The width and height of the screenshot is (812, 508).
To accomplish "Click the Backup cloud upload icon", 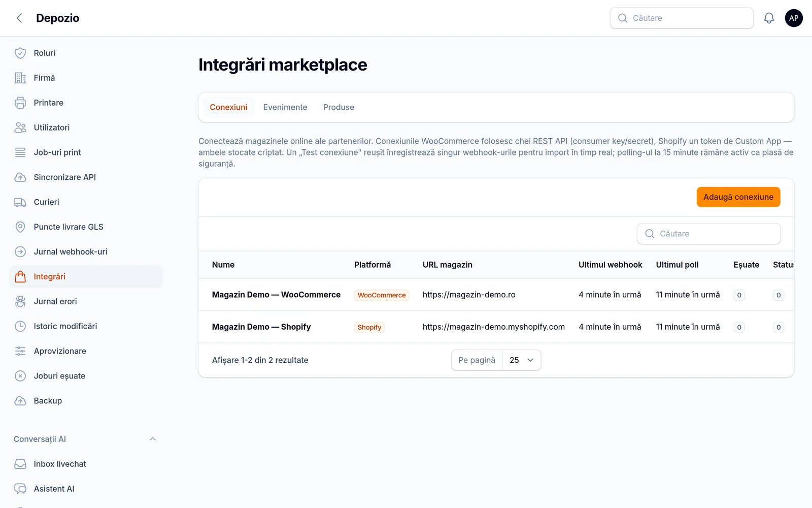I will click(20, 401).
